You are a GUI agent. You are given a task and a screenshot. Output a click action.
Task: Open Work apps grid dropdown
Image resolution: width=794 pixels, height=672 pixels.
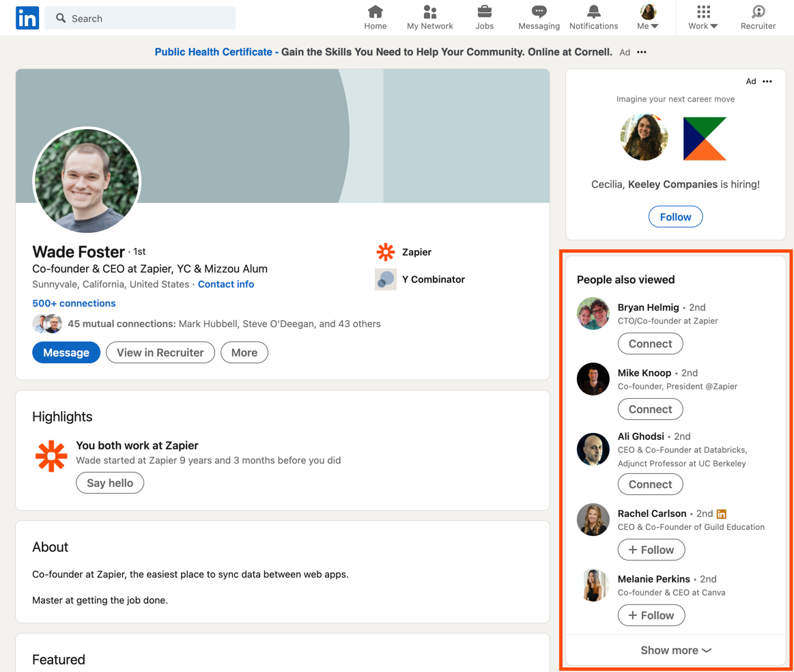(x=703, y=18)
